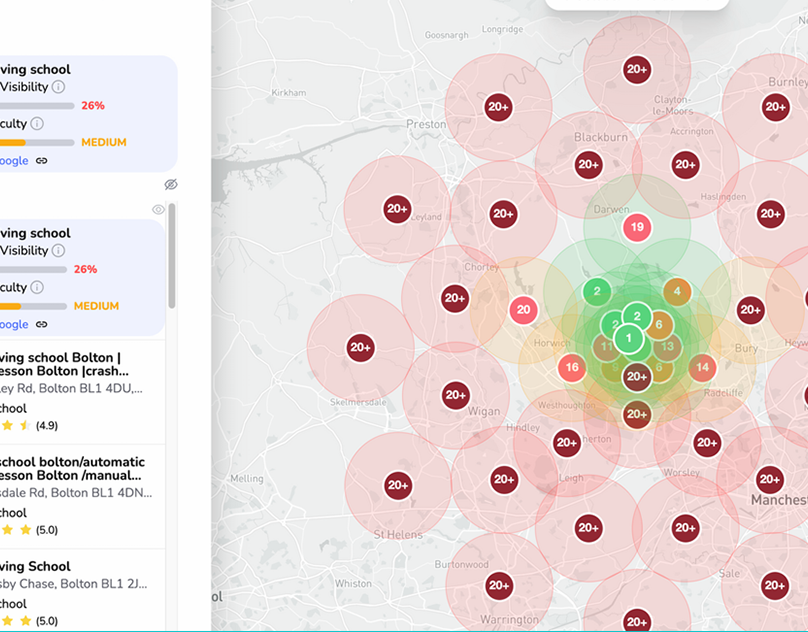Open the Driving School Chase listing
The height and width of the screenshot is (632, 808).
coord(82,590)
